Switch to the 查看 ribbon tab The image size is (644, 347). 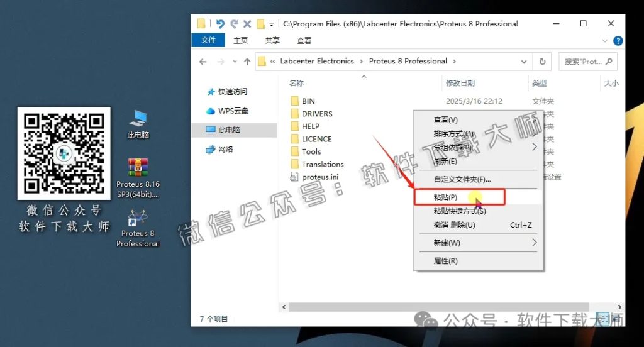coord(304,40)
